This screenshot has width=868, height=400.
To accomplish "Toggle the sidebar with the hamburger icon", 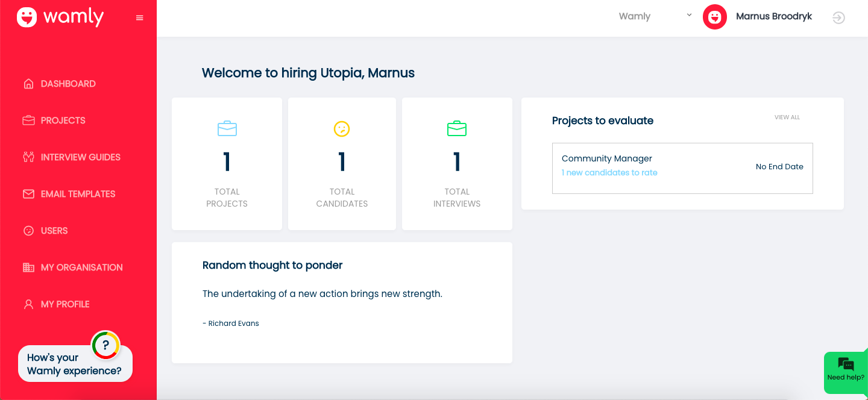I will (x=139, y=17).
